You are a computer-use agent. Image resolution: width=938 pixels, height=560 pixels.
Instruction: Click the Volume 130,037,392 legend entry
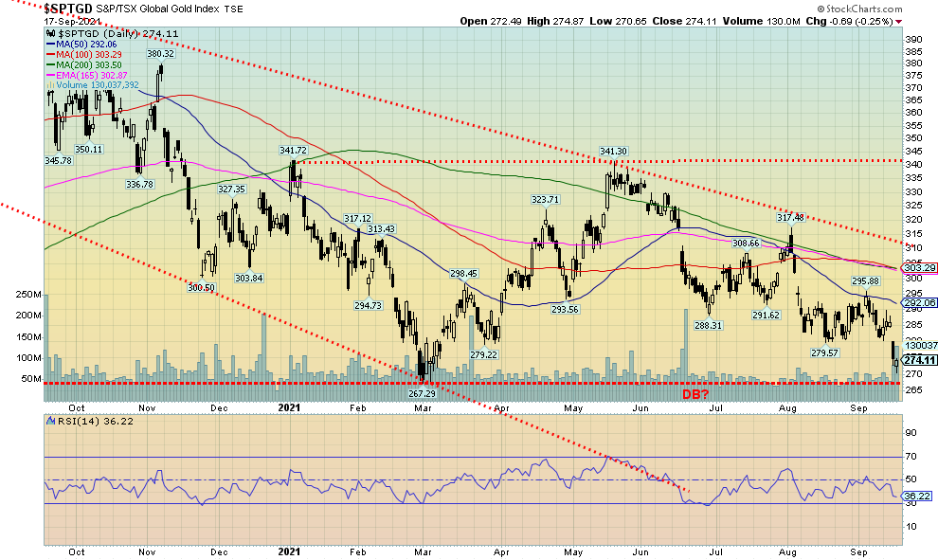click(98, 85)
